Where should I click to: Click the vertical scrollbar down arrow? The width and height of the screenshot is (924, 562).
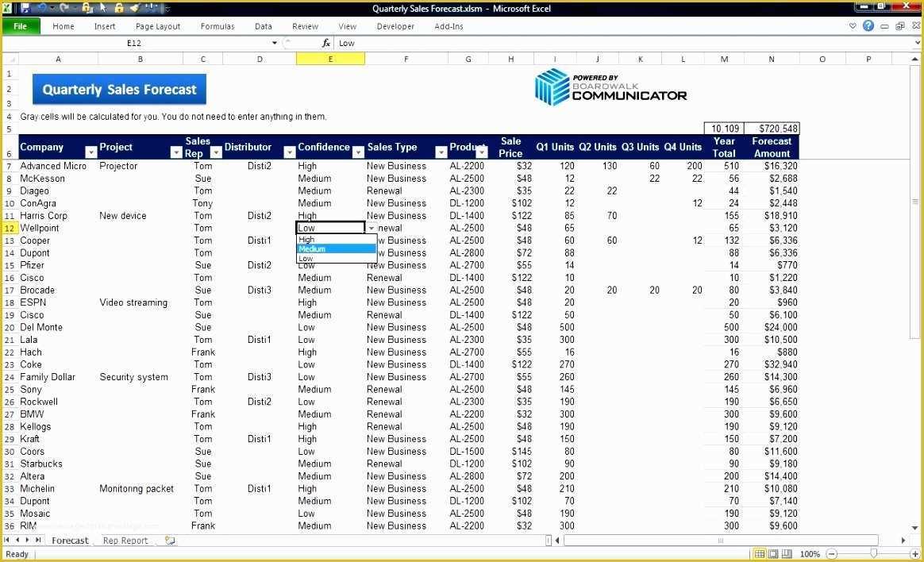coord(915,528)
